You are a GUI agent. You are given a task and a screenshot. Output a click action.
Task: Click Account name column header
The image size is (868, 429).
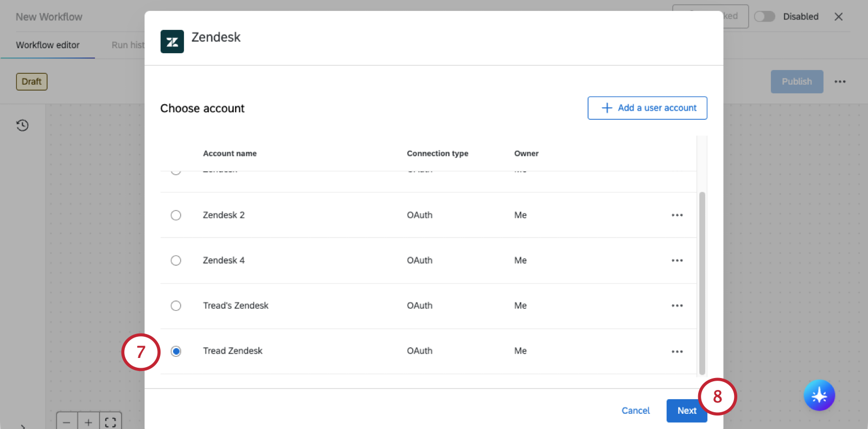230,153
